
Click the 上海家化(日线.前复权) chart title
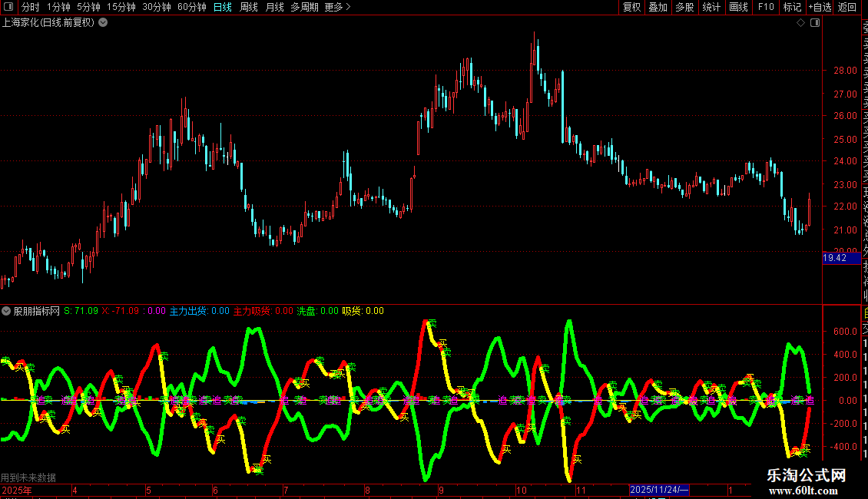48,23
